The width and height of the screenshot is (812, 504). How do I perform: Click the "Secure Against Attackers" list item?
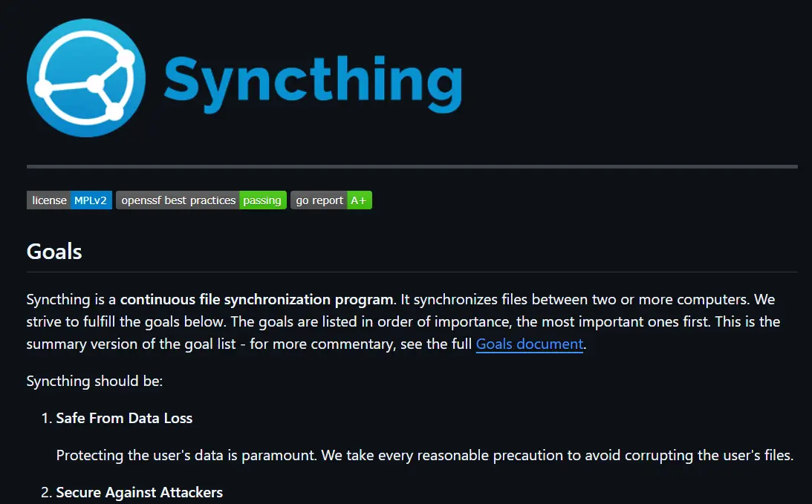click(x=139, y=492)
